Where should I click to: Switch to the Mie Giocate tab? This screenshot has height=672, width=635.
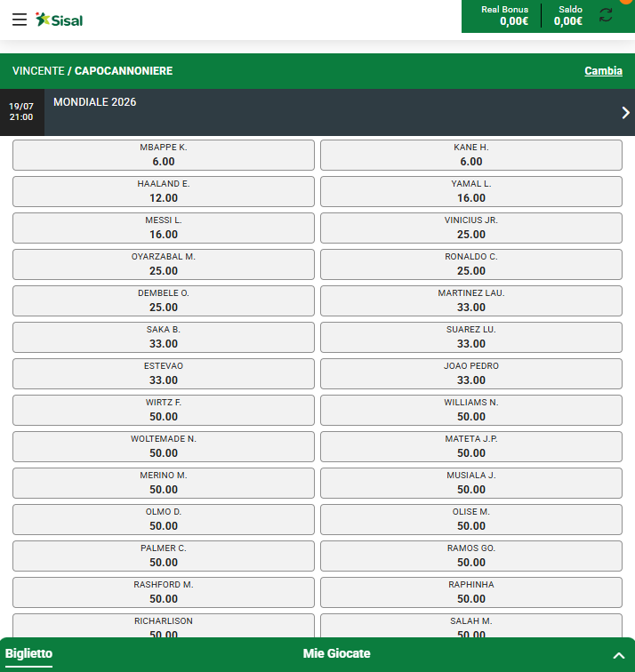coord(336,653)
